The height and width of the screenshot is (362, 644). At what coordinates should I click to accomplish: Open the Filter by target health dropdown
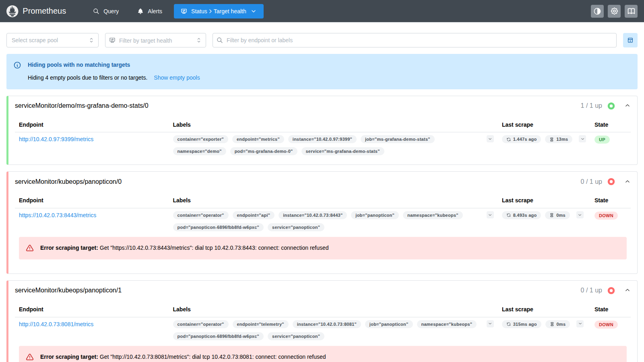click(x=155, y=40)
